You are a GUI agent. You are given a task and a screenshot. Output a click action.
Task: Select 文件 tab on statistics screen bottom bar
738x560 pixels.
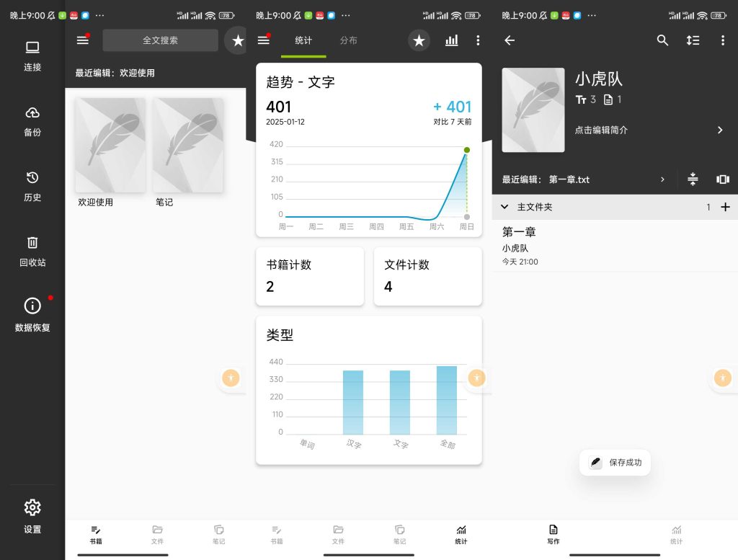(x=338, y=535)
